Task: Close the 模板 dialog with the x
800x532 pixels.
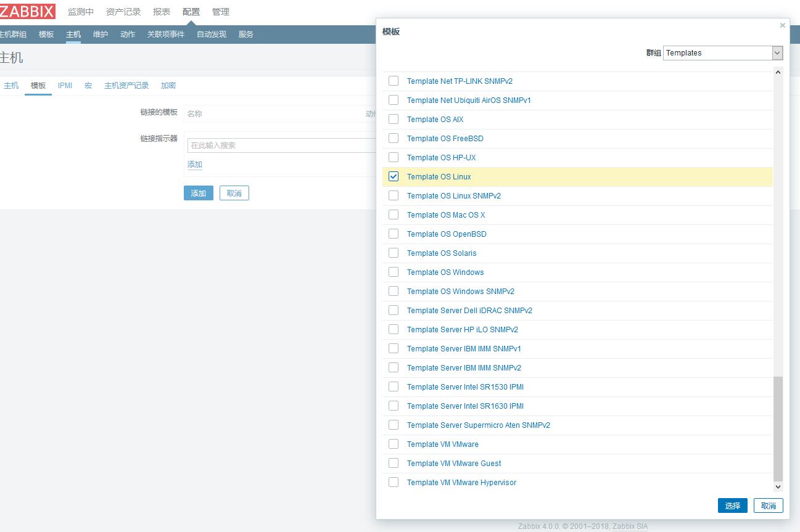Action: (x=782, y=25)
